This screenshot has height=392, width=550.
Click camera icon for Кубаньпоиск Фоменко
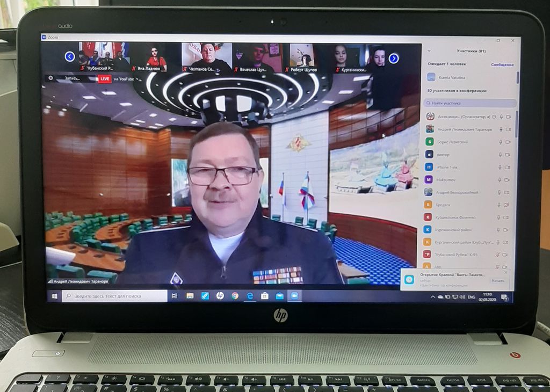(x=506, y=217)
